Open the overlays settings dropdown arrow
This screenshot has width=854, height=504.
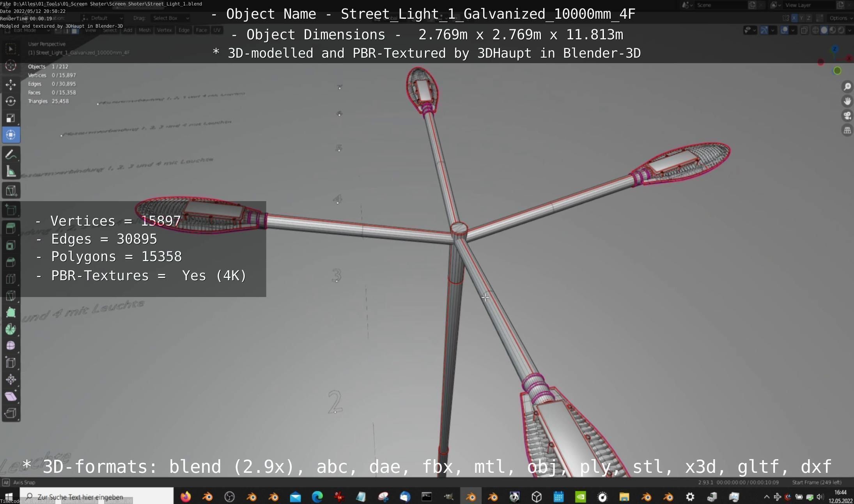tap(792, 30)
